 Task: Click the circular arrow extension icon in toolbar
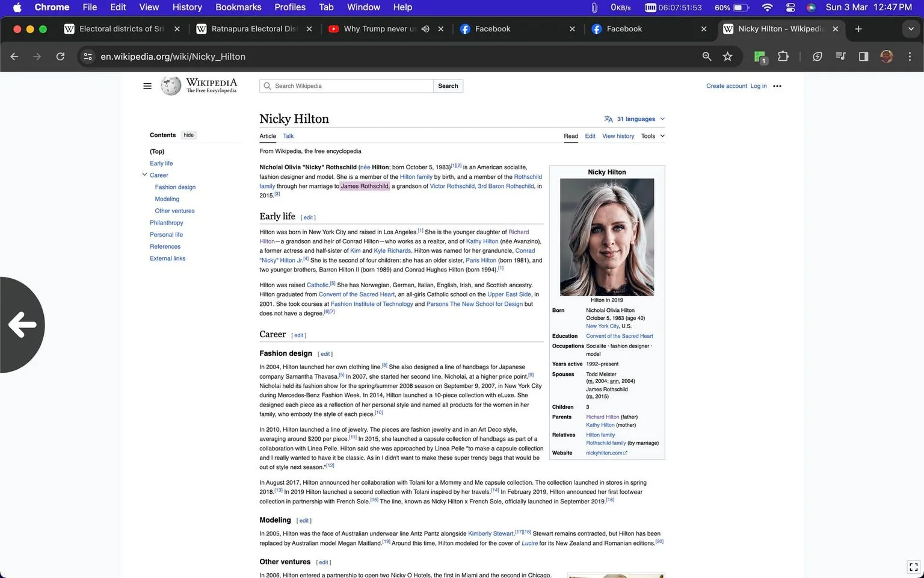817,57
